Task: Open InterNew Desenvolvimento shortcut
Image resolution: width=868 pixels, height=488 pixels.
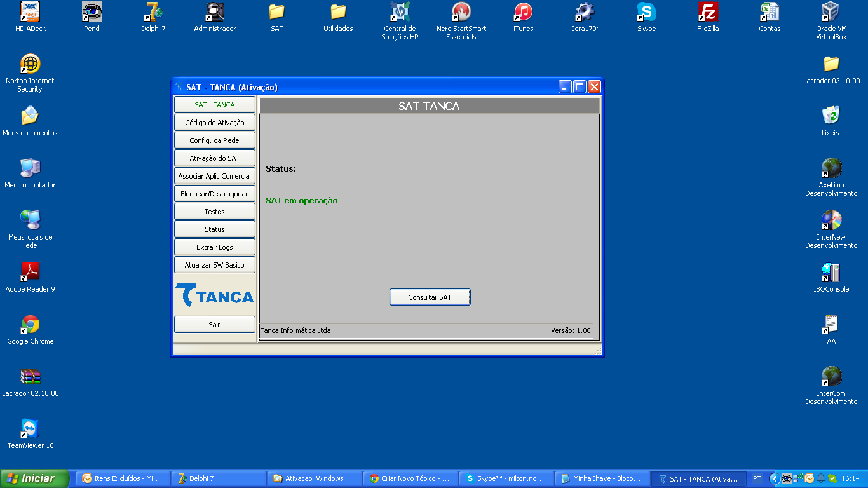Action: [831, 229]
